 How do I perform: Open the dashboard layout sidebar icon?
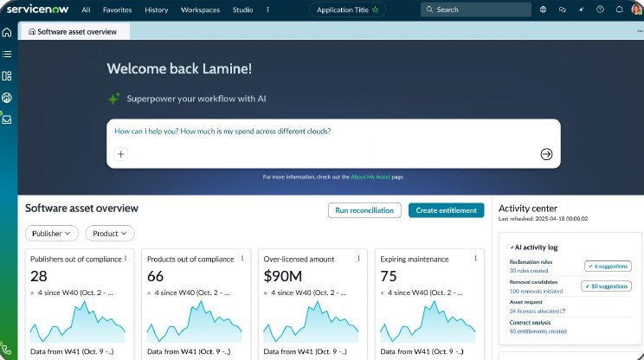coord(7,76)
